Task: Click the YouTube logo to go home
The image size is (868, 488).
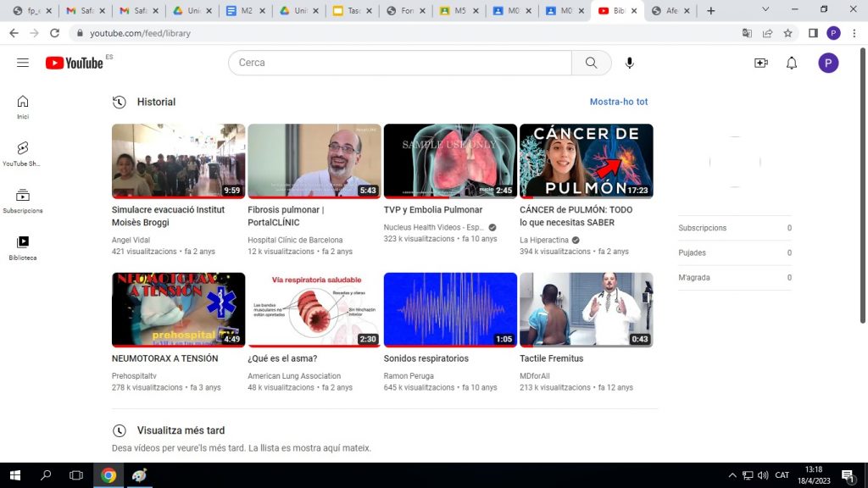Action: (x=75, y=63)
